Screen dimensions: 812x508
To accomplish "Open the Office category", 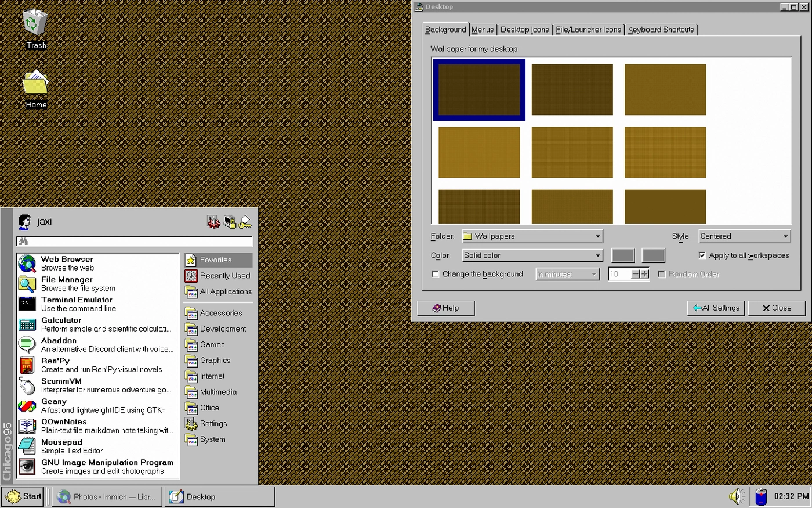I will (x=218, y=408).
